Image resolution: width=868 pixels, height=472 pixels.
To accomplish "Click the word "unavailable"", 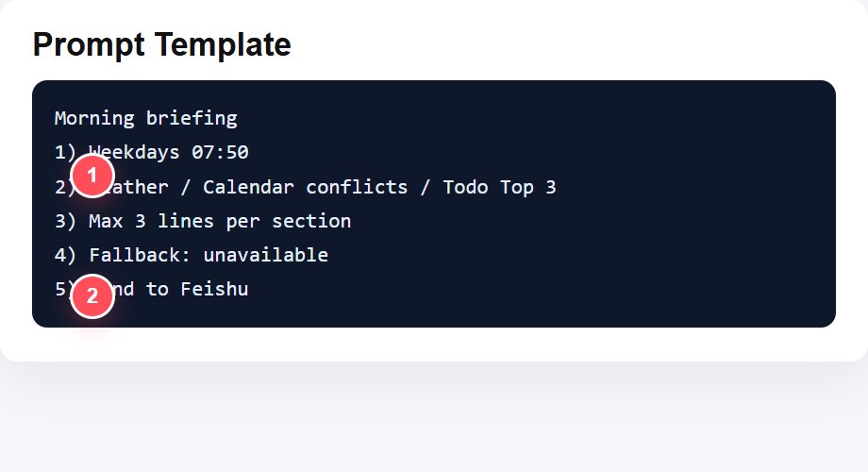I will (x=265, y=255).
